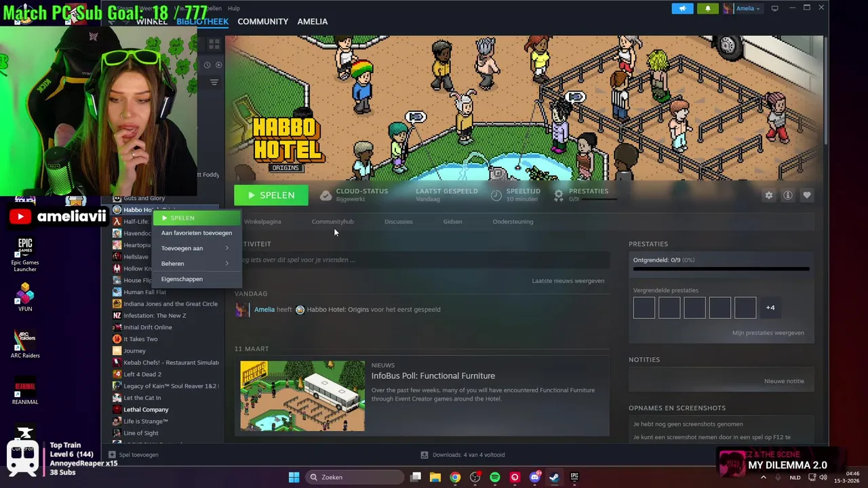Expand the Toevoegen aan submenu
Viewport: 868px width, 488px height.
coord(197,248)
